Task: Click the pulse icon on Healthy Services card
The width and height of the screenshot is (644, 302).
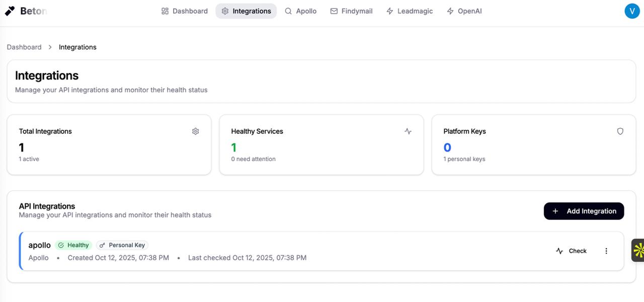Action: (408, 131)
